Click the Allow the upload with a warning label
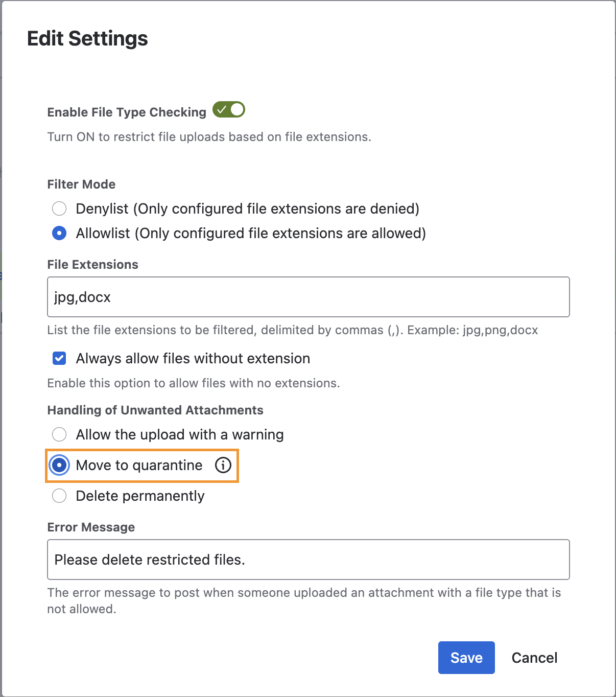Viewport: 616px width, 697px height. (x=179, y=434)
